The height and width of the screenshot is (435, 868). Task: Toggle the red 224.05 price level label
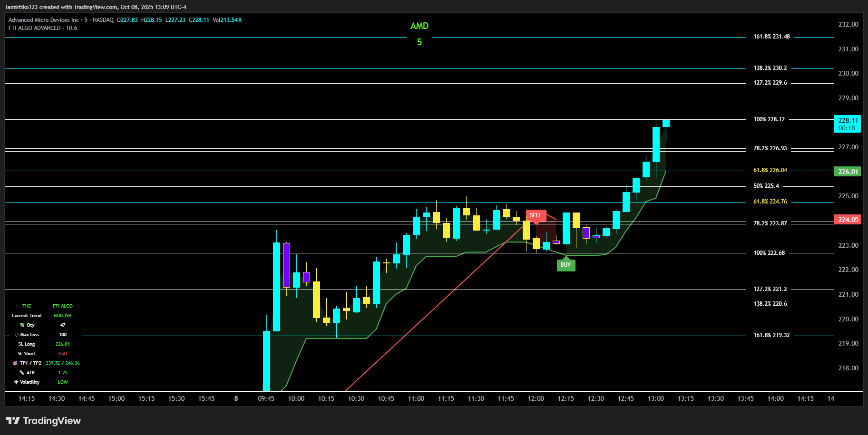pyautogui.click(x=847, y=219)
